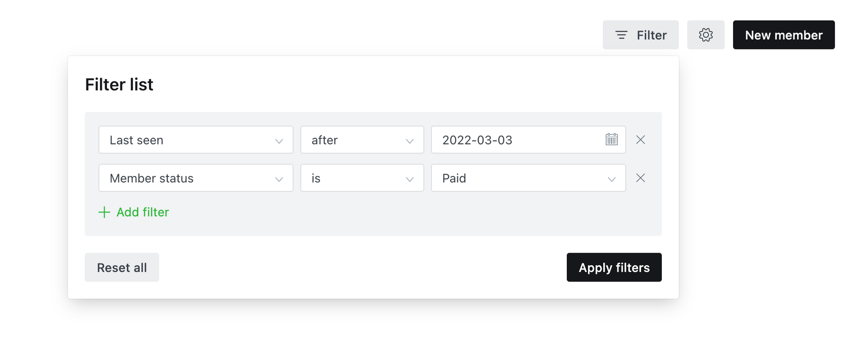Click the green plus icon
Screen dimensions: 868x342
[104, 212]
